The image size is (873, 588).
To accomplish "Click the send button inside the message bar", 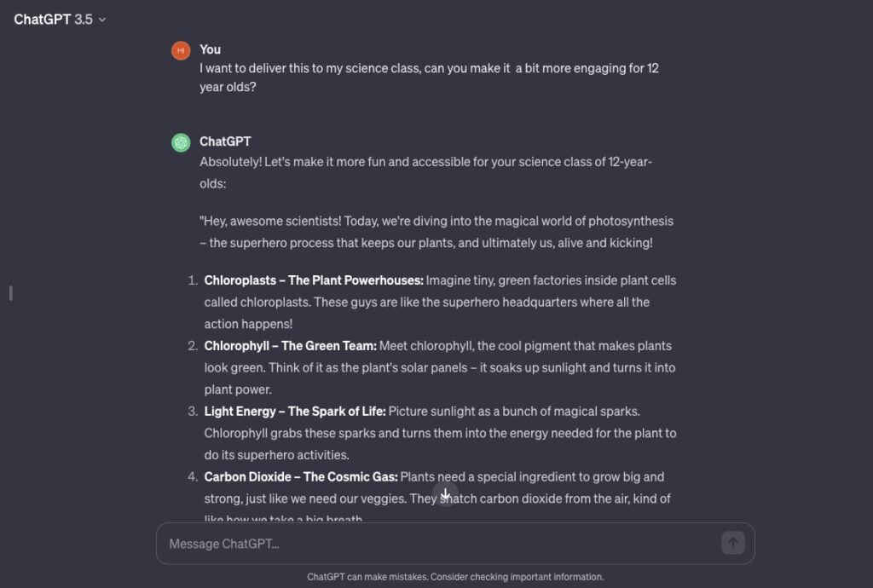I will tap(732, 543).
